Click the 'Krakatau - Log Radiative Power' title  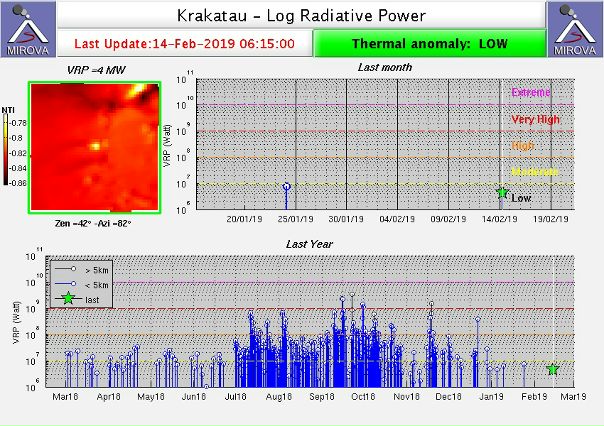tap(301, 15)
